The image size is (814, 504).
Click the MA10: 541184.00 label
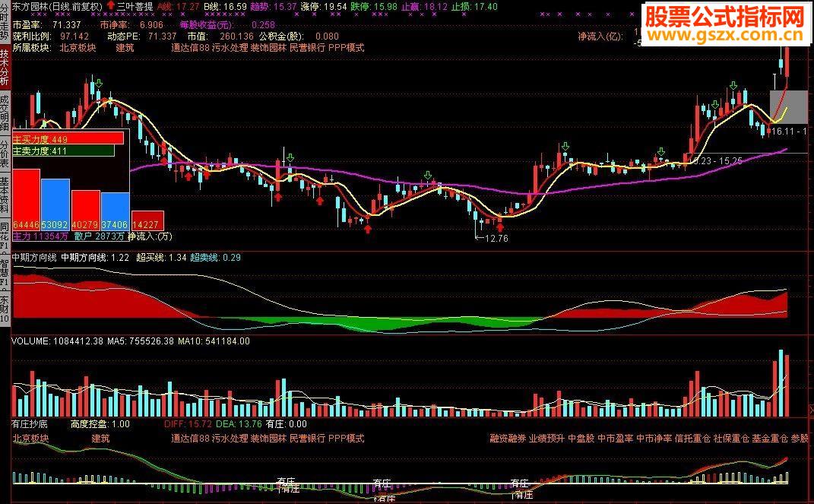click(x=214, y=341)
